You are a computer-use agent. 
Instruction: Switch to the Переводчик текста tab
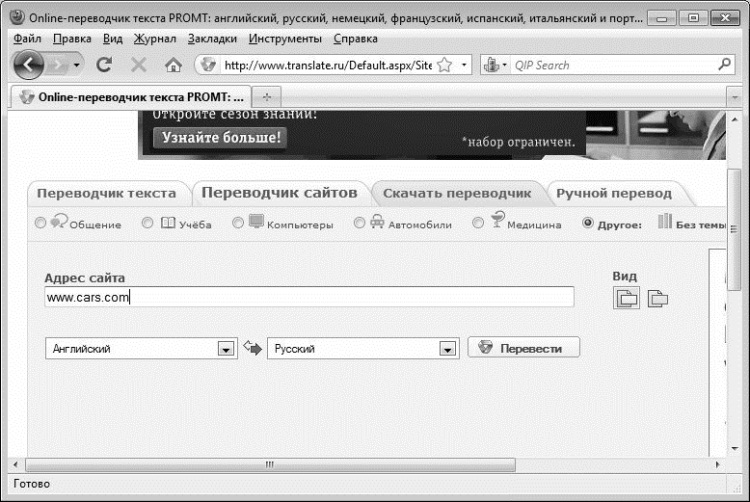point(106,193)
